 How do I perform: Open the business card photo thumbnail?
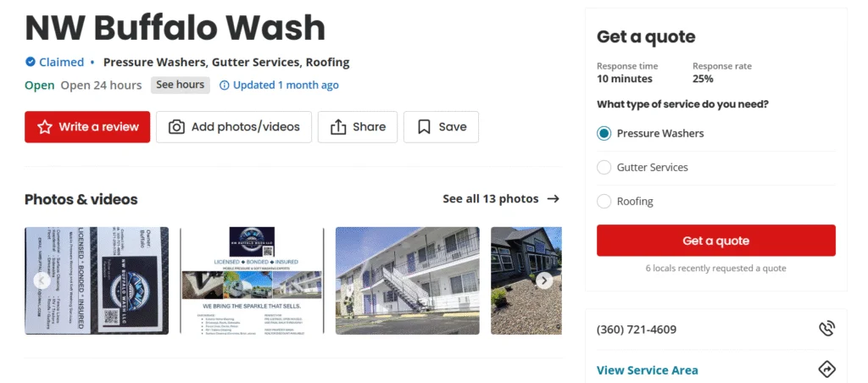click(97, 280)
